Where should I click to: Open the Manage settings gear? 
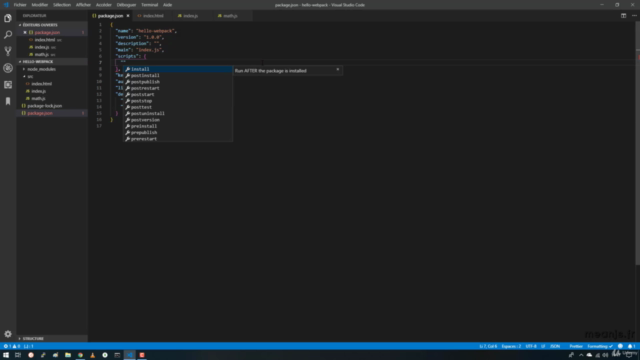click(x=8, y=334)
